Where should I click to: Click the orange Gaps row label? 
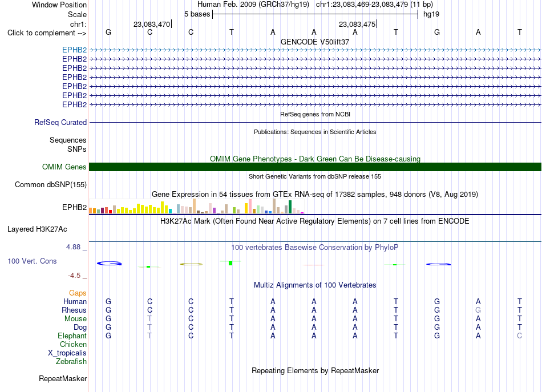pyautogui.click(x=78, y=293)
